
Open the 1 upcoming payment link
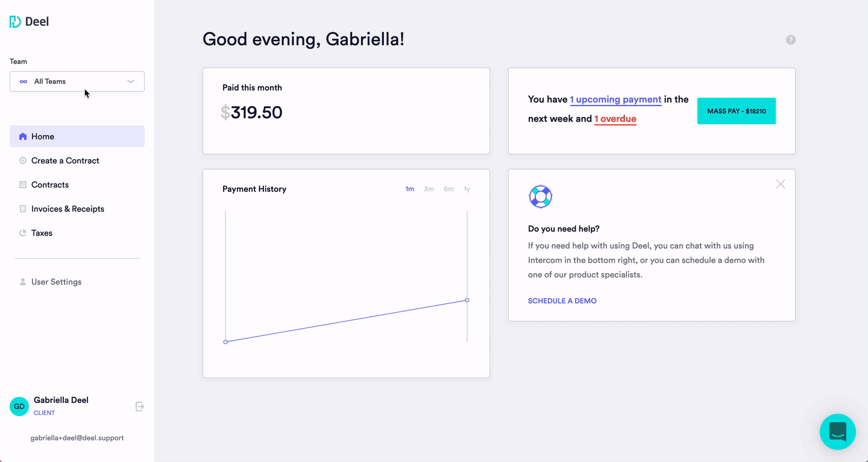(615, 100)
